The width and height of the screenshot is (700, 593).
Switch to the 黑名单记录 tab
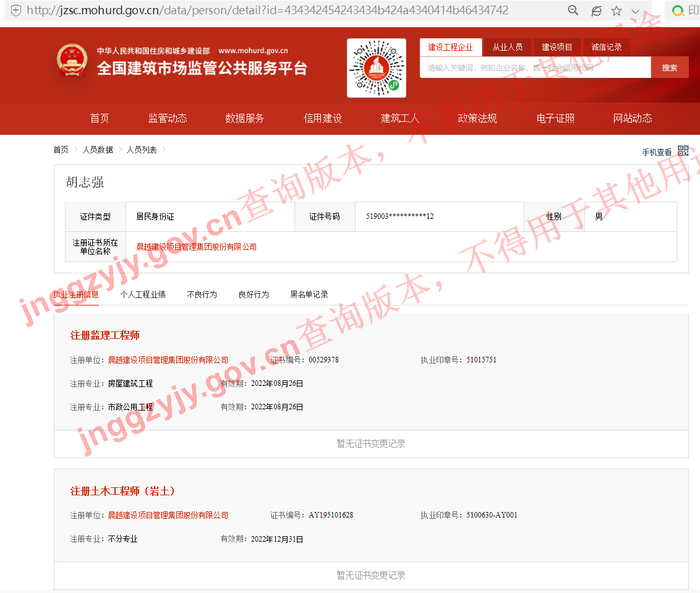(309, 294)
